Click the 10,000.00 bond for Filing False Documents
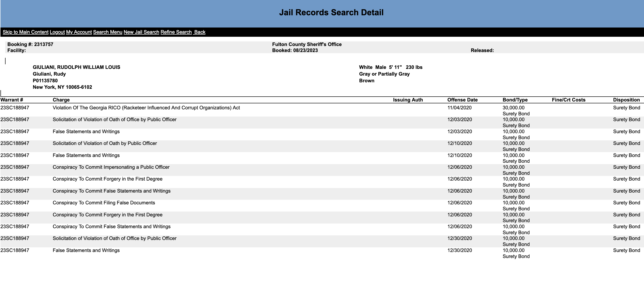The image size is (644, 298). [x=514, y=203]
